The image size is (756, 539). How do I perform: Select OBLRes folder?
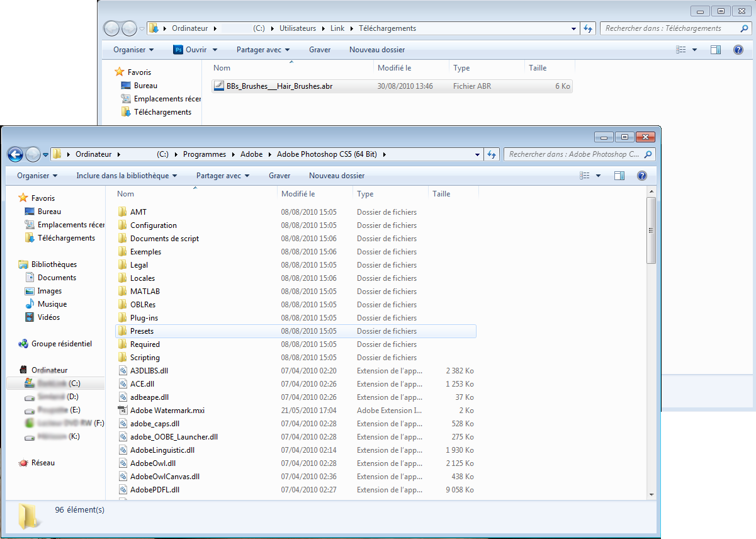pyautogui.click(x=143, y=305)
